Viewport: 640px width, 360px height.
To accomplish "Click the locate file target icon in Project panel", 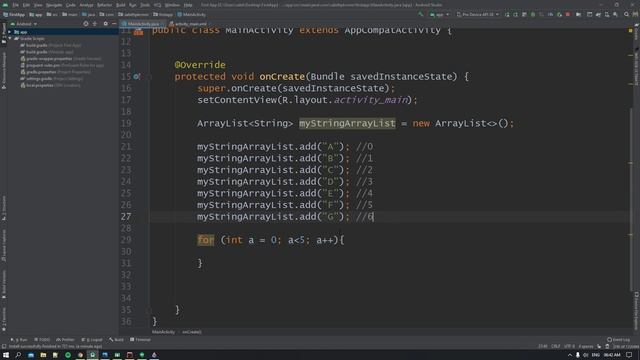I will [86, 24].
